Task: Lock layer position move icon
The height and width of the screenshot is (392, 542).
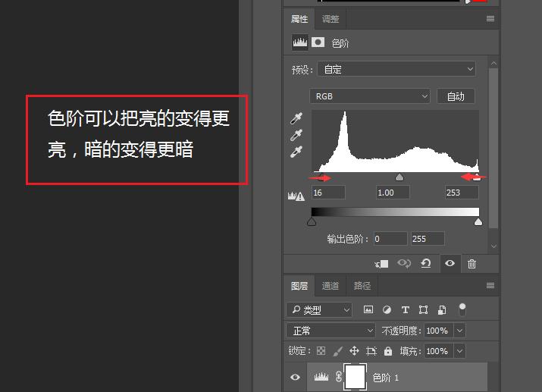Action: [354, 351]
